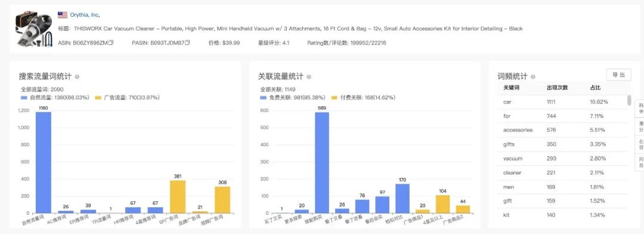This screenshot has height=234, width=644.
Task: Click the 4星及以上 bar showing 104
Action: click(442, 204)
